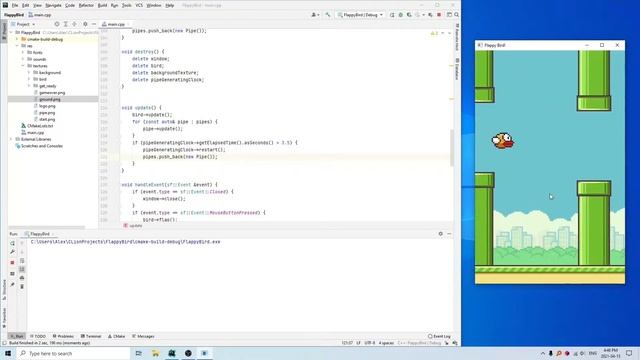Open Task View on taskbar
The width and height of the screenshot is (640, 360).
[x=138, y=353]
